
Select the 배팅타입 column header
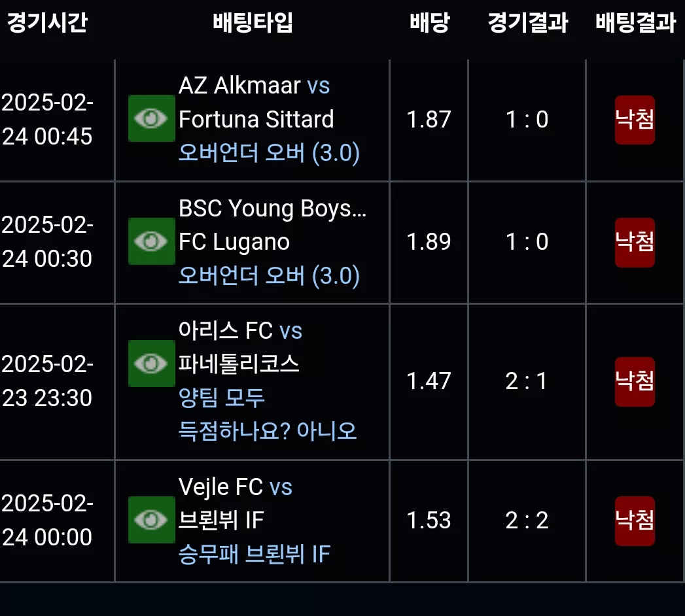[253, 23]
